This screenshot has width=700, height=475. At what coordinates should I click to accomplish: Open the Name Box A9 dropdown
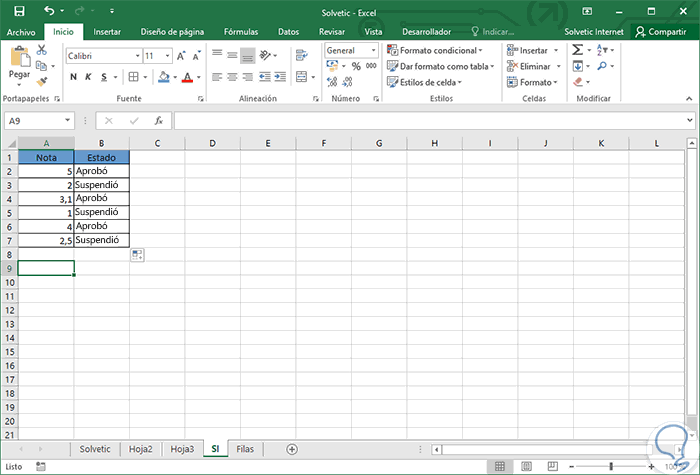(67, 121)
